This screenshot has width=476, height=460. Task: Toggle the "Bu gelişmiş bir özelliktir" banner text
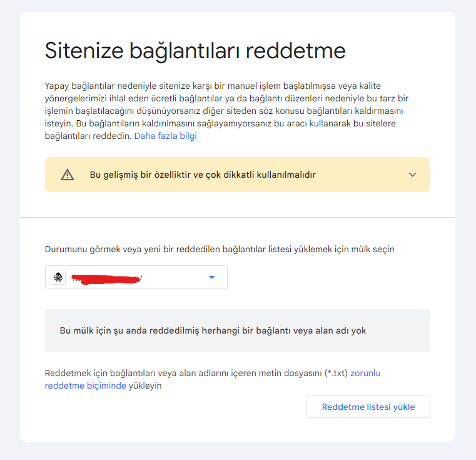coord(203,175)
